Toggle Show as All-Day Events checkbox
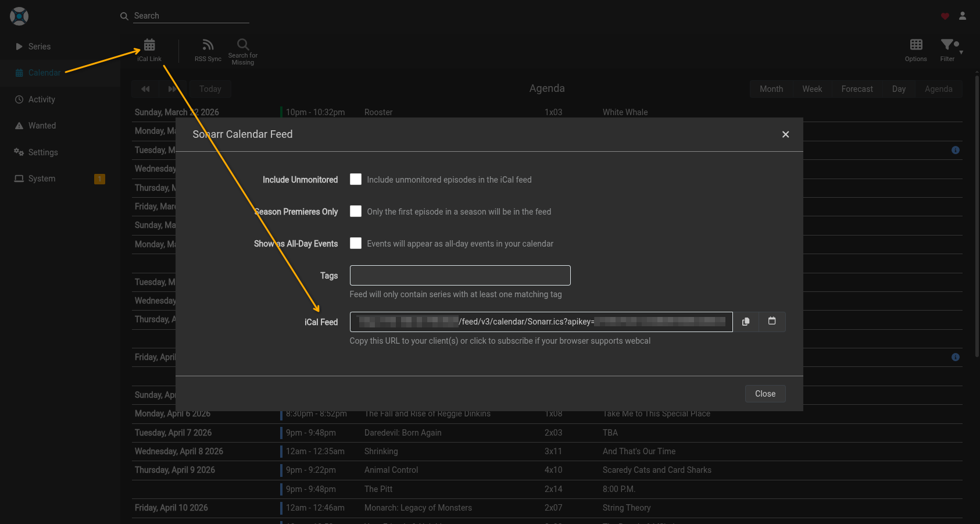Screen dimensions: 980x524 [x=356, y=244]
